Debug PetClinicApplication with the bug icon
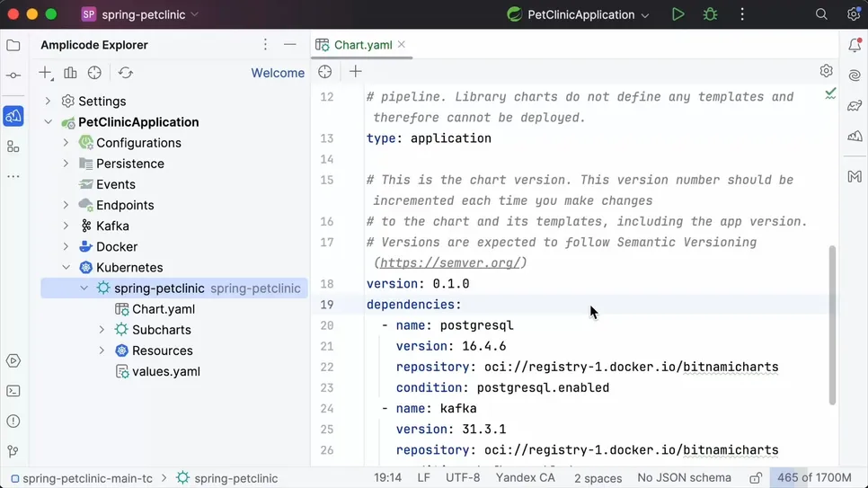 (710, 14)
